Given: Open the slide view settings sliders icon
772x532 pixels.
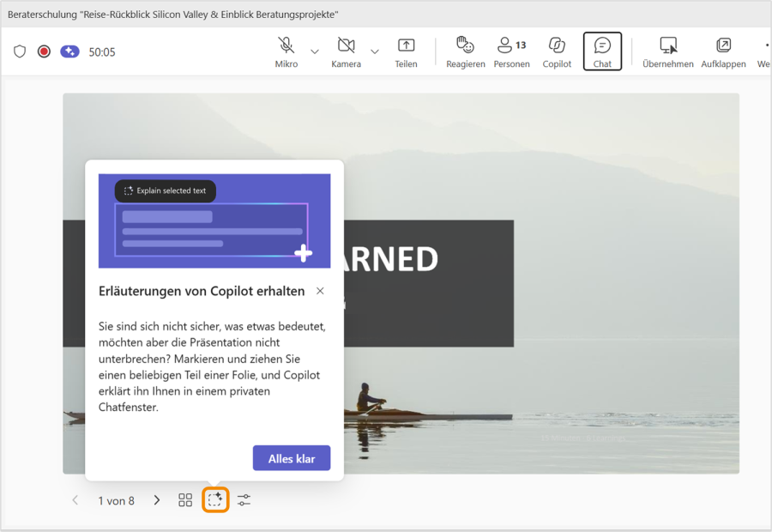Looking at the screenshot, I should pyautogui.click(x=244, y=500).
